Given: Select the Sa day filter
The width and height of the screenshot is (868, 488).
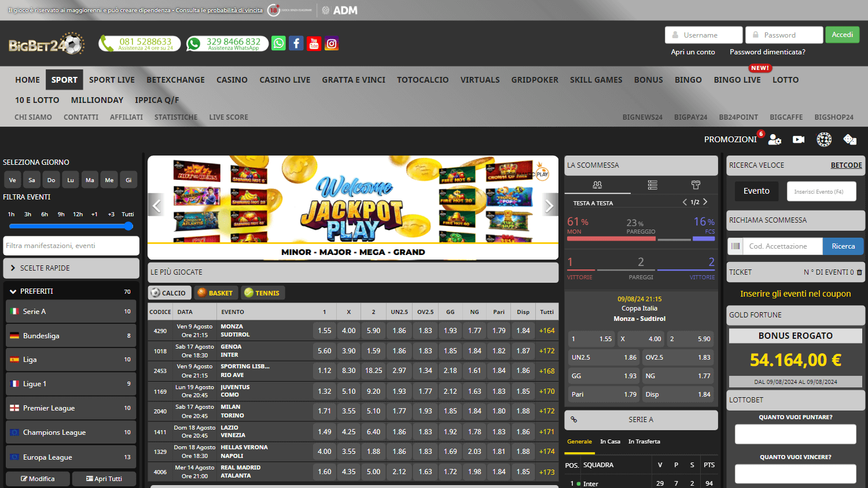Looking at the screenshot, I should 32,180.
